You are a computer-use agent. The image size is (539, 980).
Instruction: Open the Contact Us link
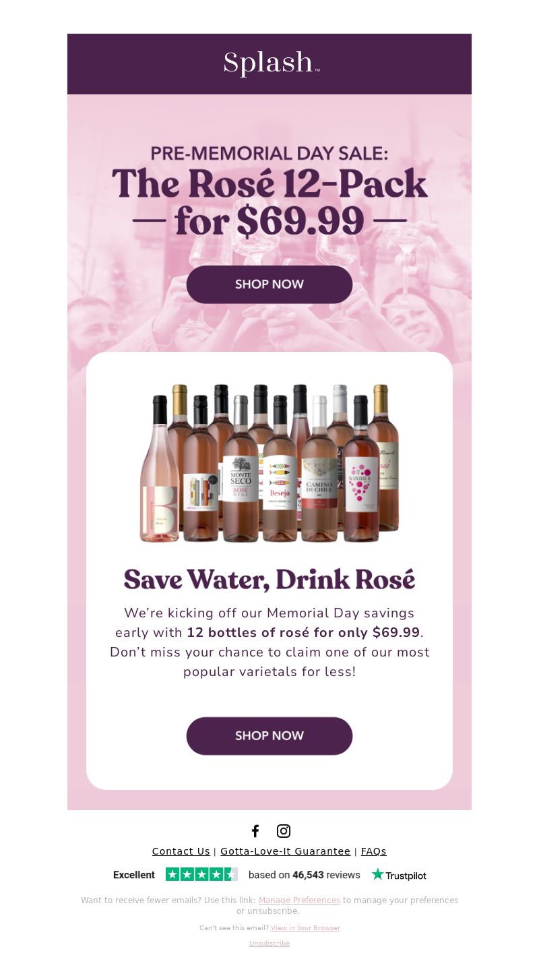181,851
